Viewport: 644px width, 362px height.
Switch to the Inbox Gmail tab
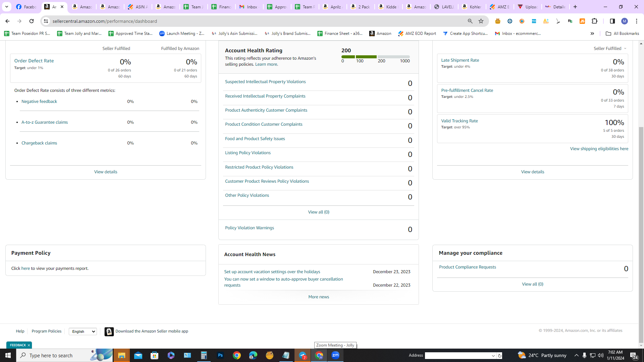click(x=249, y=7)
